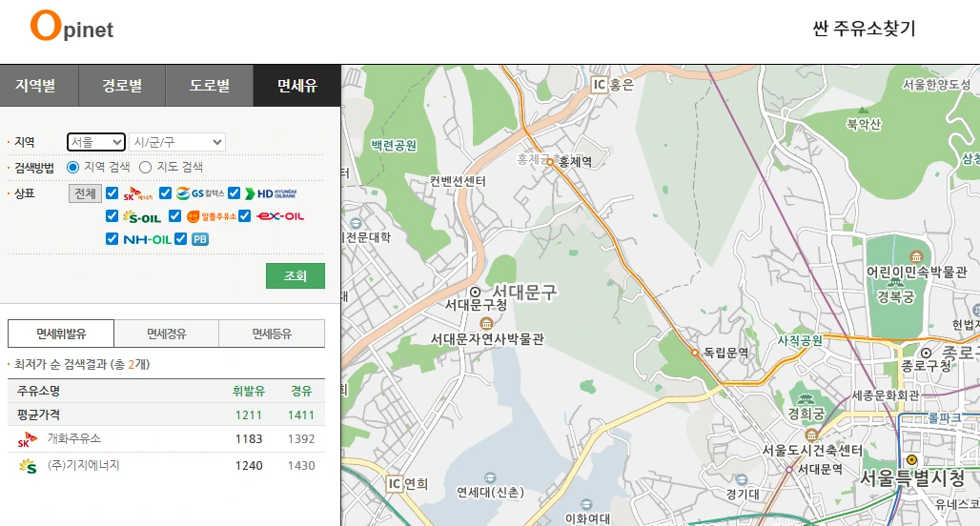This screenshot has height=526, width=980.
Task: Open the 개화주유소 station link
Action: pyautogui.click(x=73, y=438)
